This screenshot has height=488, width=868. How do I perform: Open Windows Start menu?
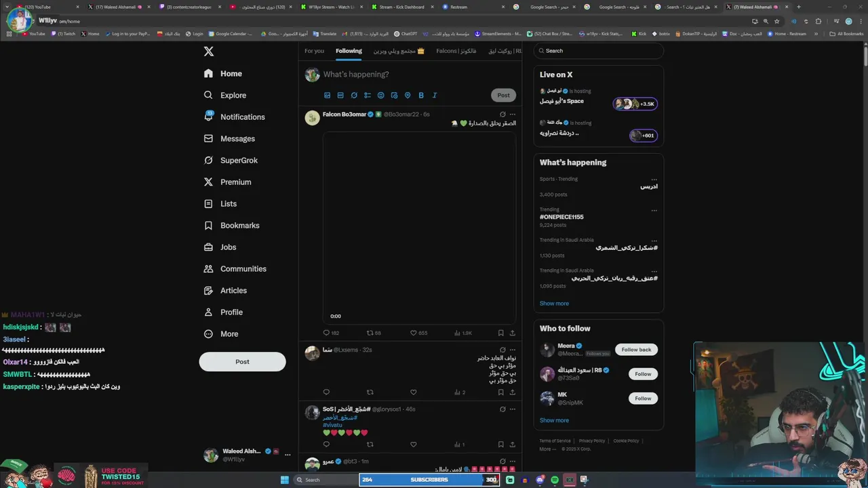[x=285, y=480]
